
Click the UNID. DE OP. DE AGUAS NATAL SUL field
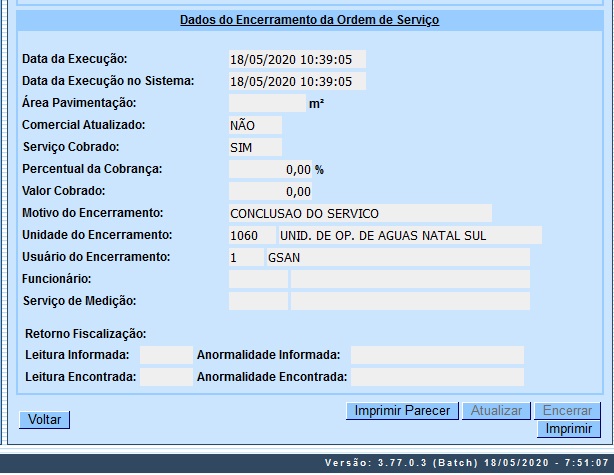(409, 235)
